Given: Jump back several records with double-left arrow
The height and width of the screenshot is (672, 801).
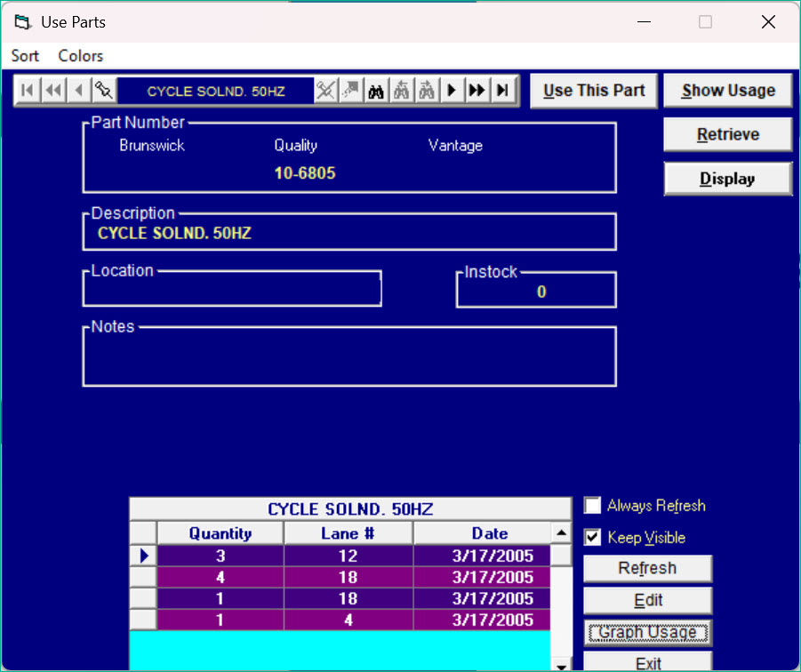Looking at the screenshot, I should point(53,91).
